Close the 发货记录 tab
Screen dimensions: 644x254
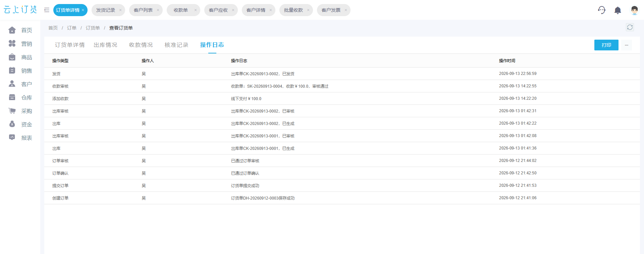tap(120, 10)
